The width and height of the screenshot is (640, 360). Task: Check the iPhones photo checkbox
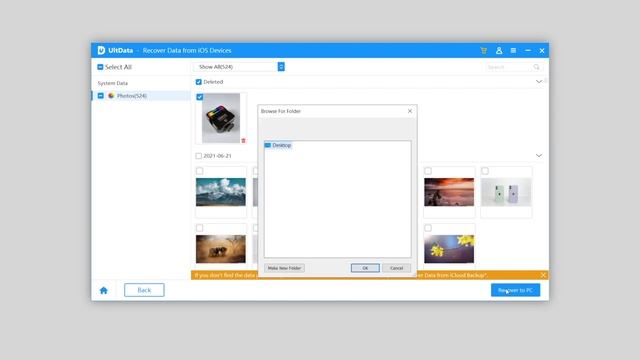tap(485, 171)
